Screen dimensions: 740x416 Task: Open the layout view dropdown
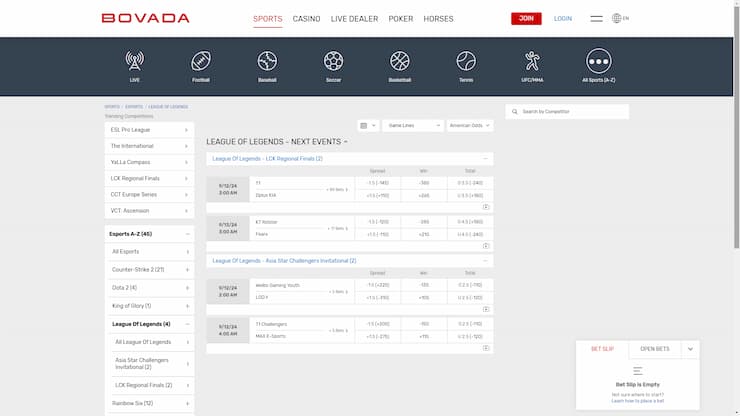click(368, 126)
